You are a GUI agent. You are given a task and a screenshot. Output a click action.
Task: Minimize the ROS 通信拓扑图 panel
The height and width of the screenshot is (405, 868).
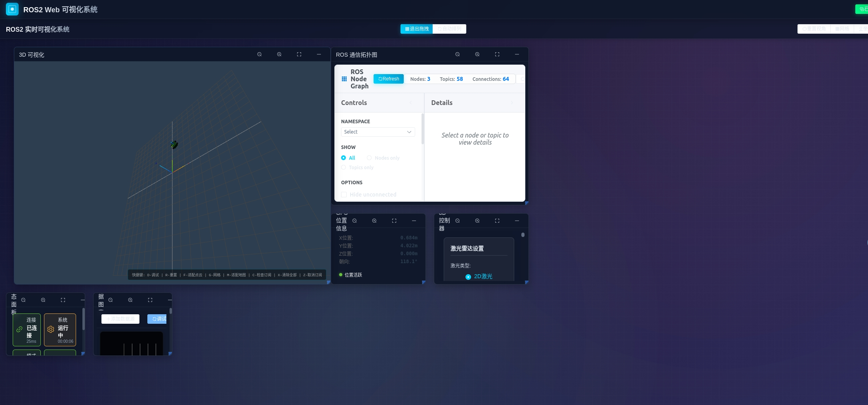click(517, 54)
